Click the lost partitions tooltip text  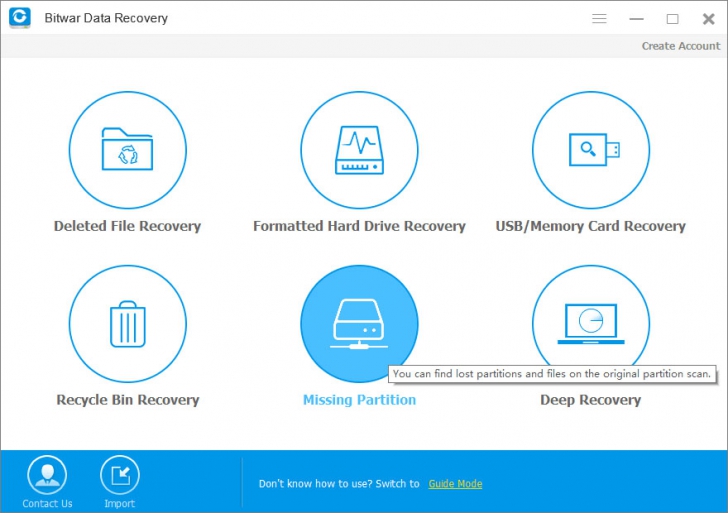pos(552,374)
